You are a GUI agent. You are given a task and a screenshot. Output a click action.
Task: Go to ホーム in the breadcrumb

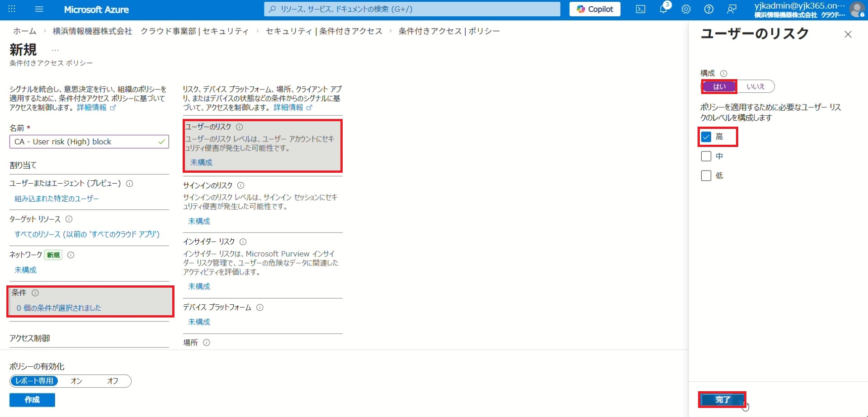click(24, 31)
